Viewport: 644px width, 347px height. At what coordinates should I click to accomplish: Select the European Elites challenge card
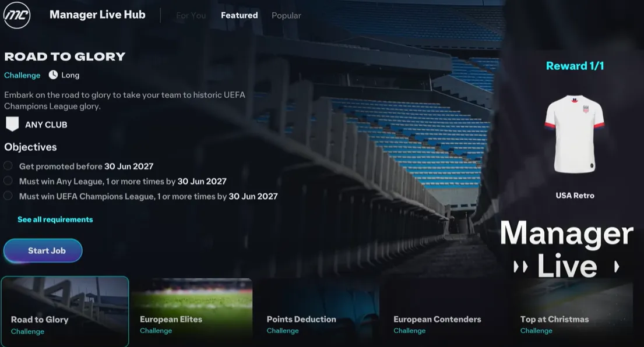(192, 312)
